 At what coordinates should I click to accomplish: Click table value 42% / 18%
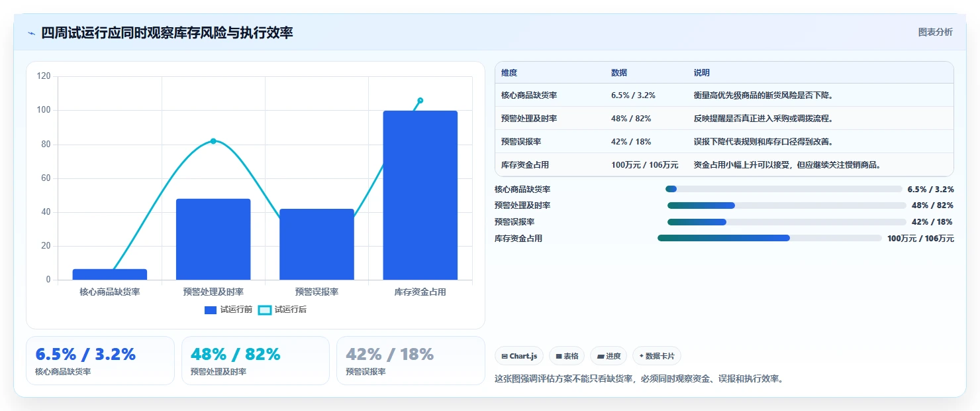(x=631, y=142)
